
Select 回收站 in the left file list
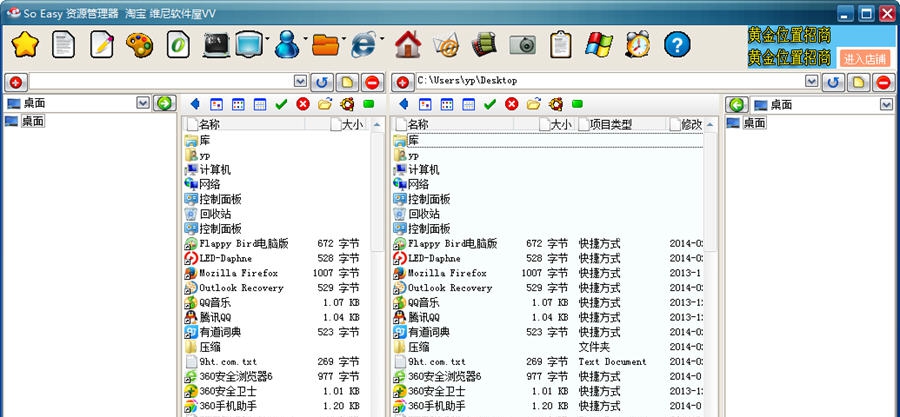pyautogui.click(x=215, y=214)
